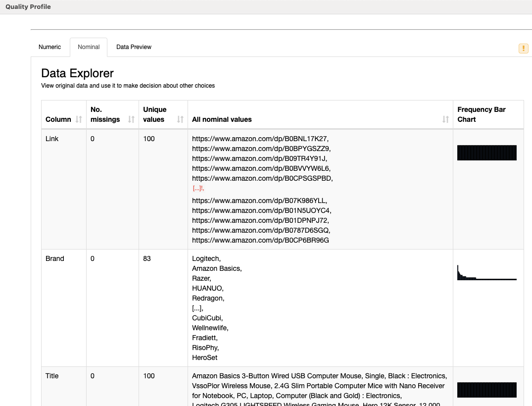Click the Quality Profile panel title
Screen dimensions: 532x406
[x=28, y=7]
